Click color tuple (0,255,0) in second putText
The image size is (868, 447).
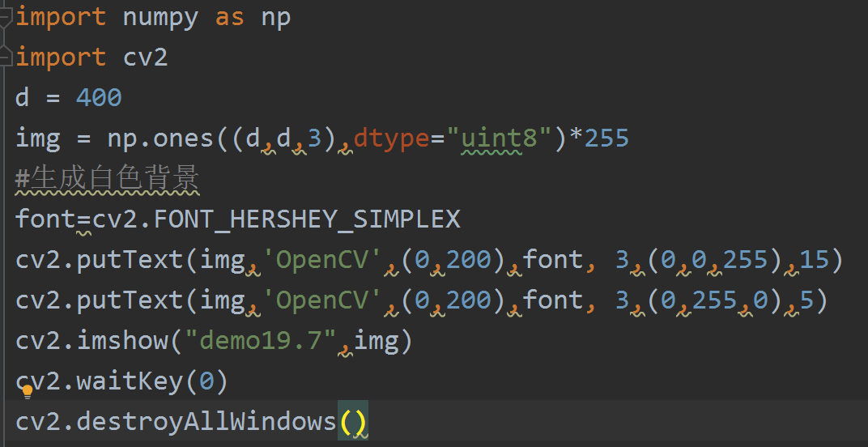[x=714, y=300]
